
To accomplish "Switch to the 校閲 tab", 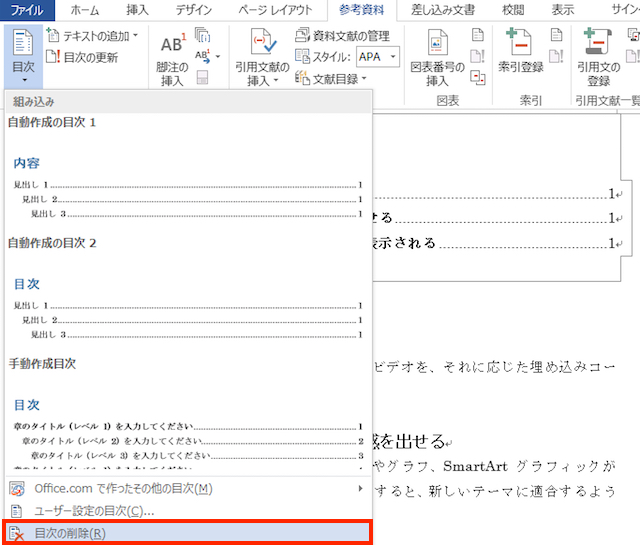I will click(x=513, y=10).
